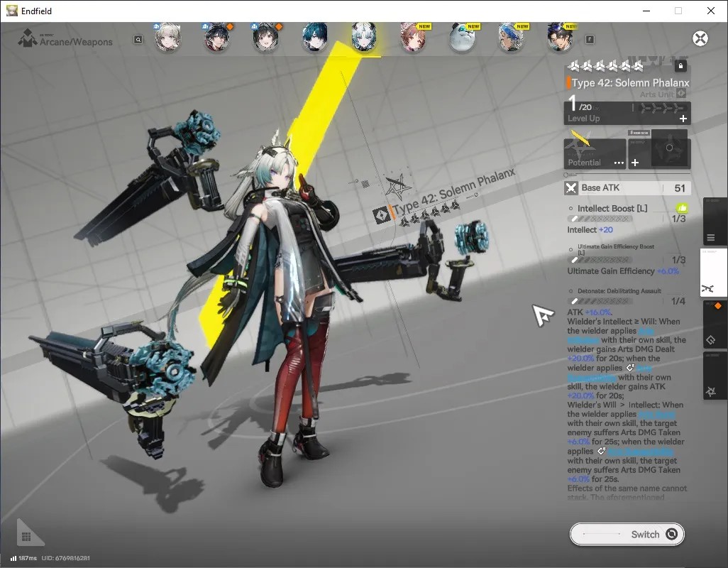
Task: Click the Base ATK value 51
Action: coord(680,188)
